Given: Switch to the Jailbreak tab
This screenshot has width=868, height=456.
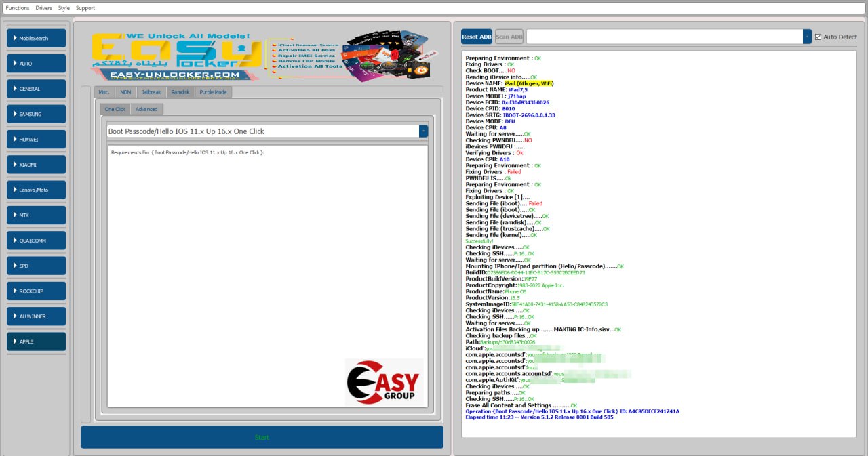Looking at the screenshot, I should [151, 91].
